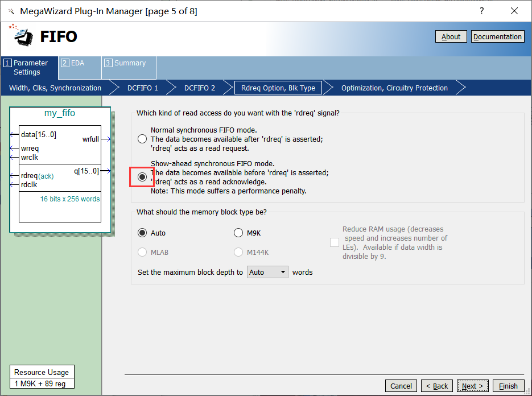Click the title bar help question mark
Screen dimensions: 532x396
[482, 11]
